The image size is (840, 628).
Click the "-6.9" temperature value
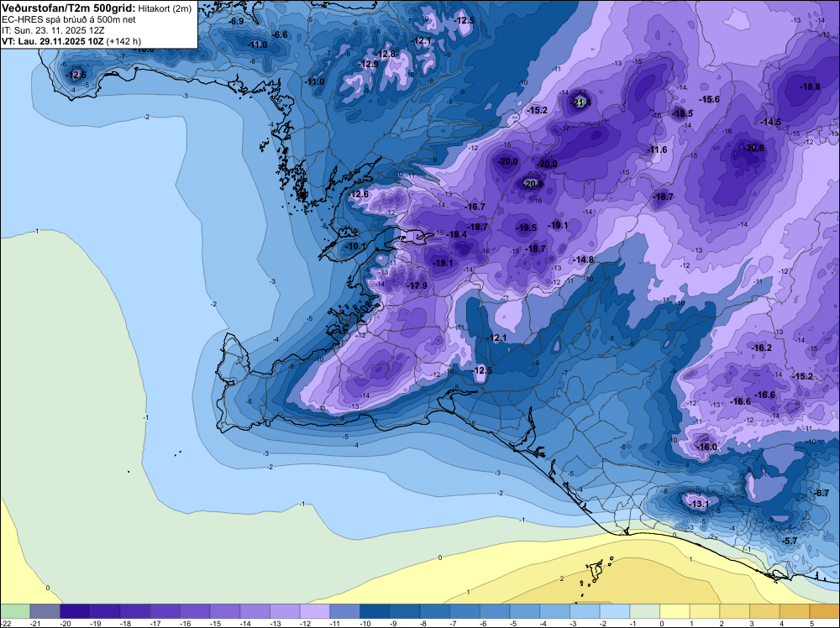click(x=236, y=21)
